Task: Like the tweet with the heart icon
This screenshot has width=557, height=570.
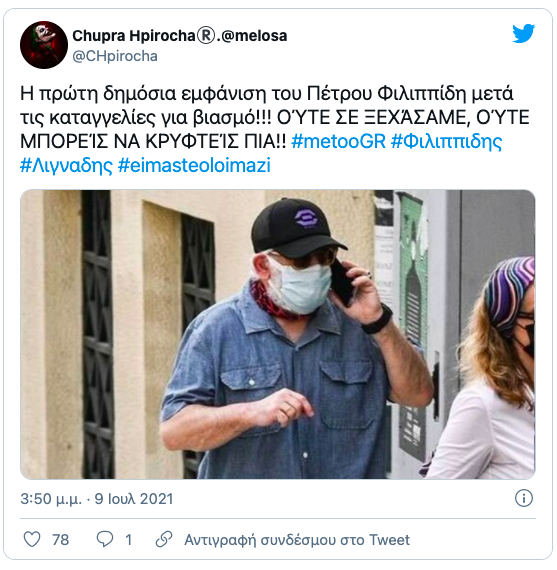Action: pyautogui.click(x=32, y=539)
